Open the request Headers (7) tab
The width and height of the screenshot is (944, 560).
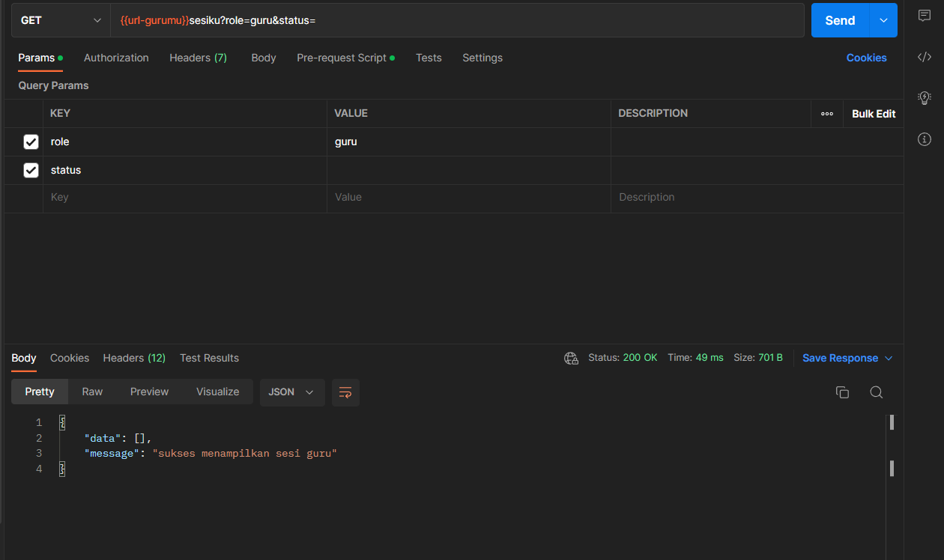[x=198, y=58]
